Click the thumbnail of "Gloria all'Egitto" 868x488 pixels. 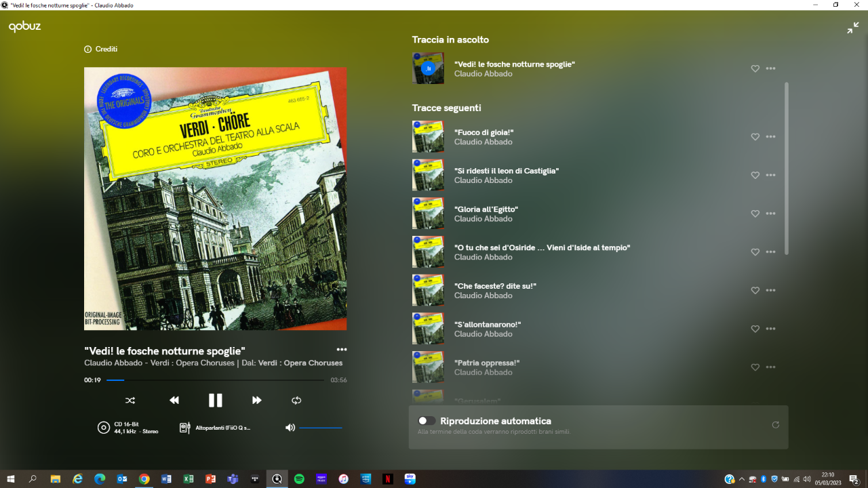click(428, 213)
